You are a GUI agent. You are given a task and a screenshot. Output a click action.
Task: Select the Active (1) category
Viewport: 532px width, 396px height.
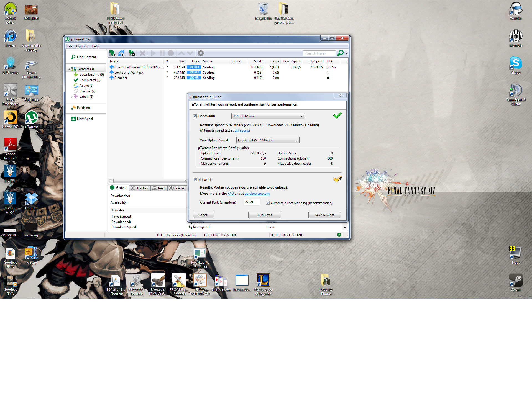tap(86, 86)
